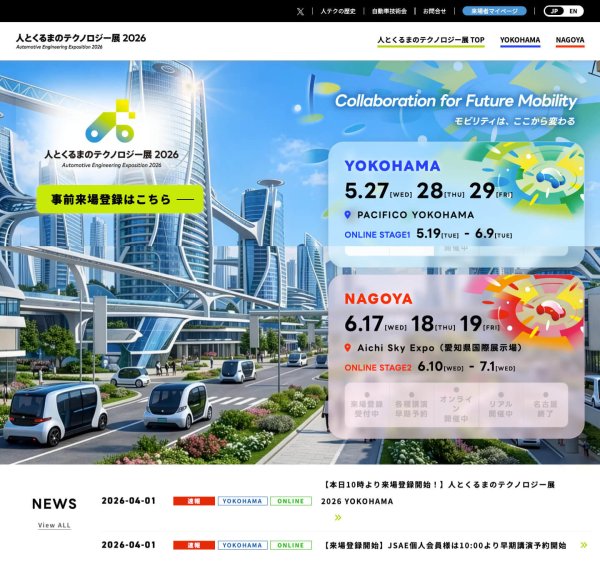Click the second news ONLINE tag
This screenshot has height=564, width=600.
[x=291, y=545]
